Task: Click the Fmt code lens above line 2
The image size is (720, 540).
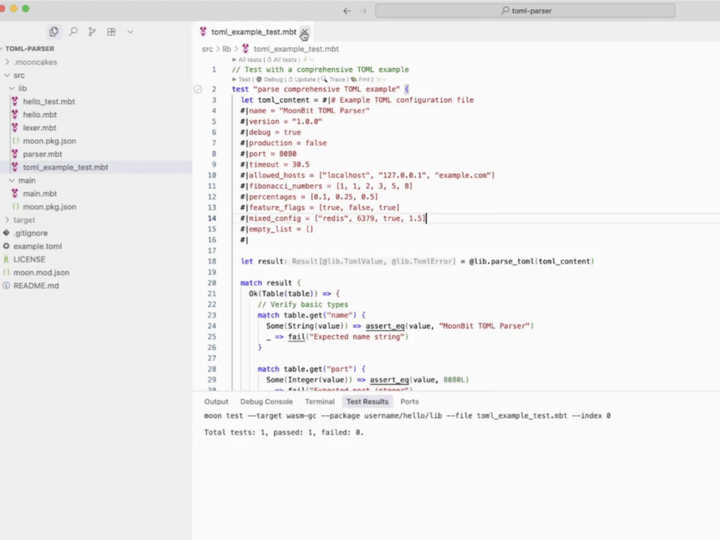Action: 360,79
